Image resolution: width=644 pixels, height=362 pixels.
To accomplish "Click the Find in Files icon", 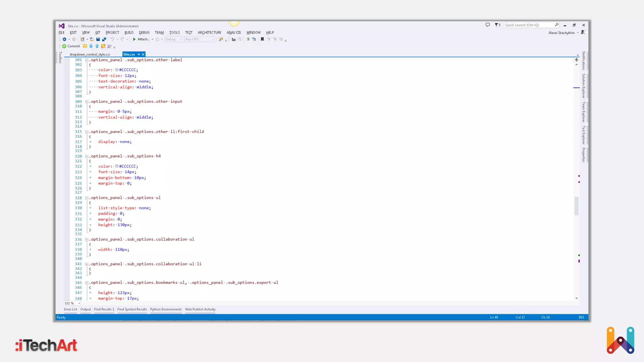I will pos(221,39).
